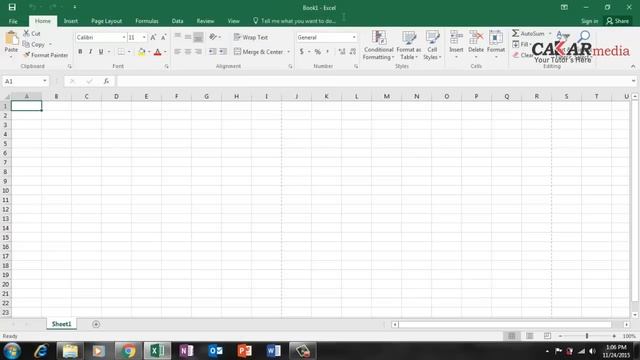Switch to the Data tab

pyautogui.click(x=177, y=21)
